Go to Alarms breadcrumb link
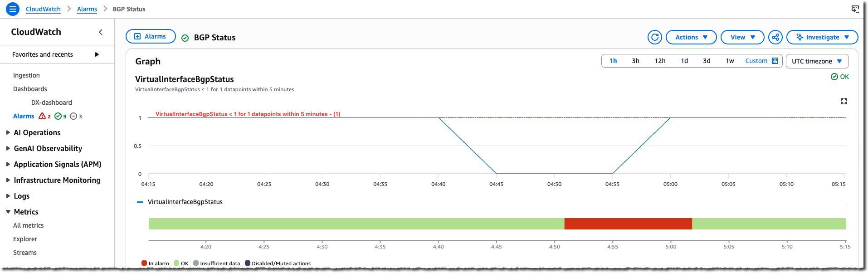 click(87, 9)
